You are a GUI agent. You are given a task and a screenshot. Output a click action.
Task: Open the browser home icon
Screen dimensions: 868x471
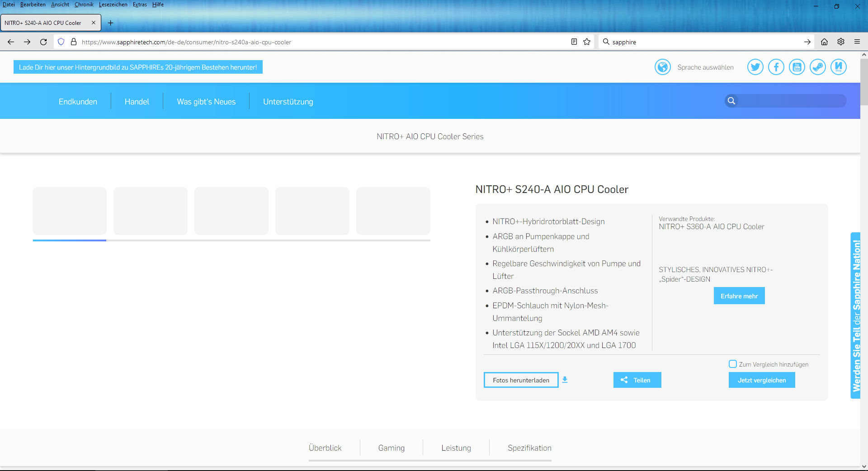(824, 42)
